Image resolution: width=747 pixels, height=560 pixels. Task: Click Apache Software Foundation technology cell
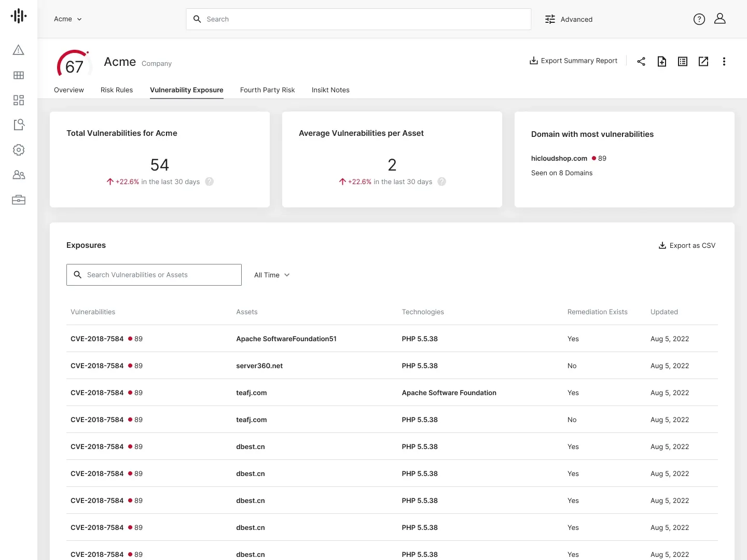click(x=449, y=393)
